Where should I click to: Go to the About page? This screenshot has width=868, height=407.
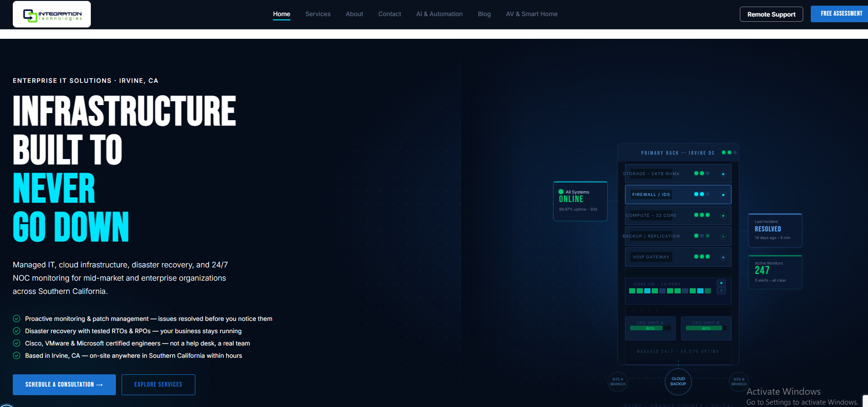coord(354,14)
